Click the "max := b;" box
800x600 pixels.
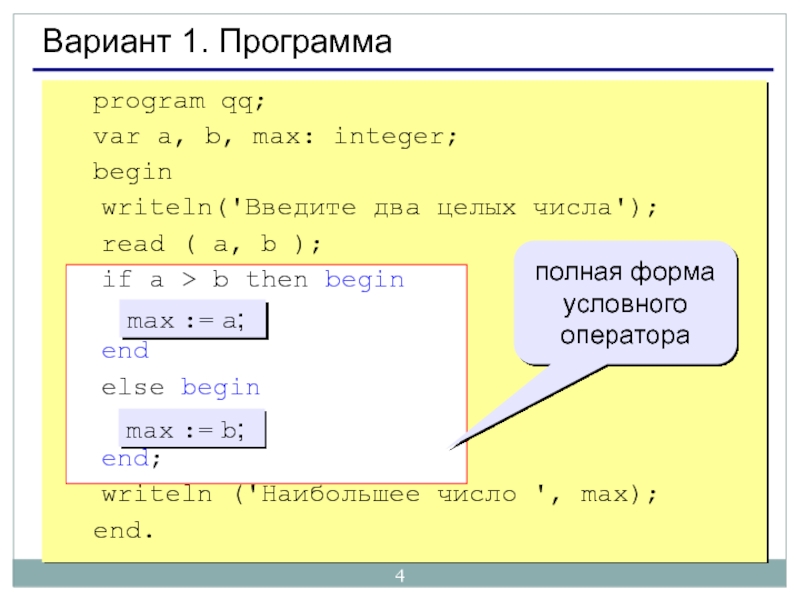192,430
